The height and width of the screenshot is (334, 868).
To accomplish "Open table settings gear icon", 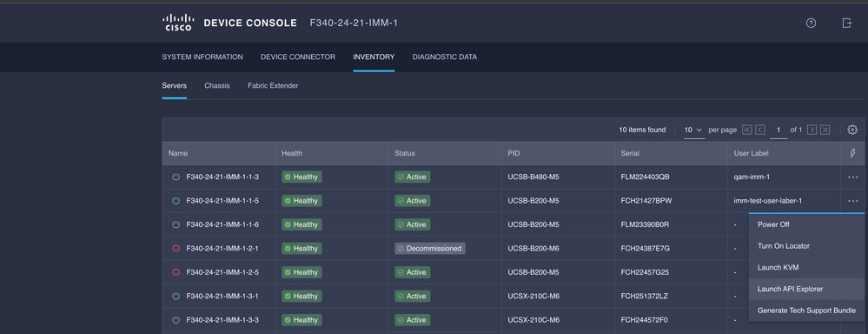I will (x=852, y=130).
